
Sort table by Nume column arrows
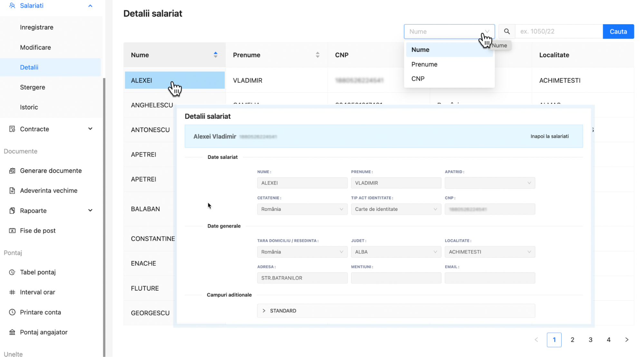click(216, 55)
